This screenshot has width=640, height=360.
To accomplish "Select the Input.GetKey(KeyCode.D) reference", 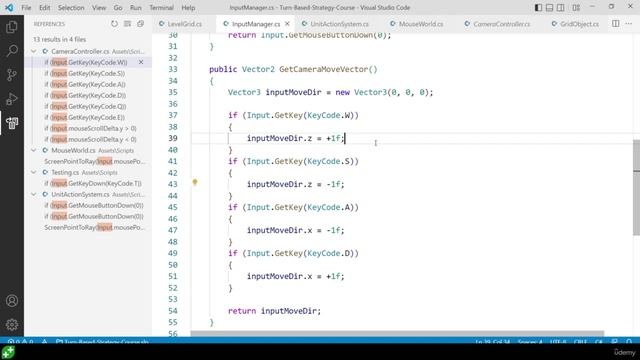I will pyautogui.click(x=84, y=96).
